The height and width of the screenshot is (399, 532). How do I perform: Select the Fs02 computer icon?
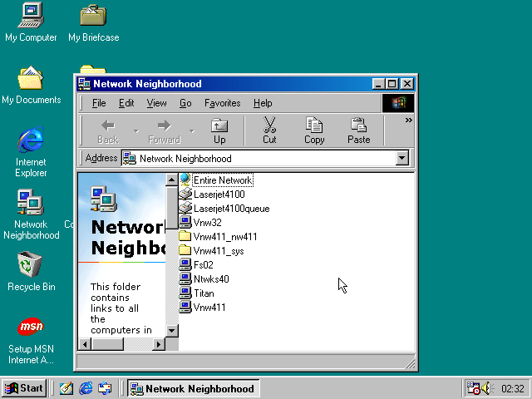tap(185, 264)
